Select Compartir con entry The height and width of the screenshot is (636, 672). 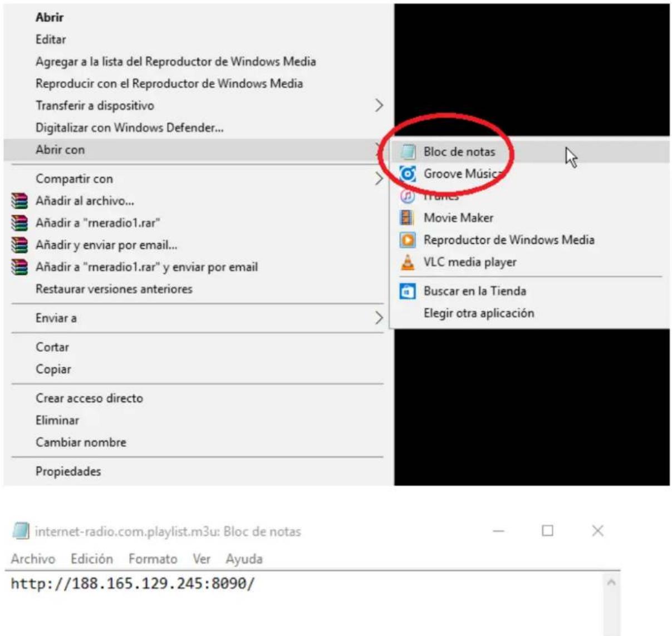coord(74,179)
